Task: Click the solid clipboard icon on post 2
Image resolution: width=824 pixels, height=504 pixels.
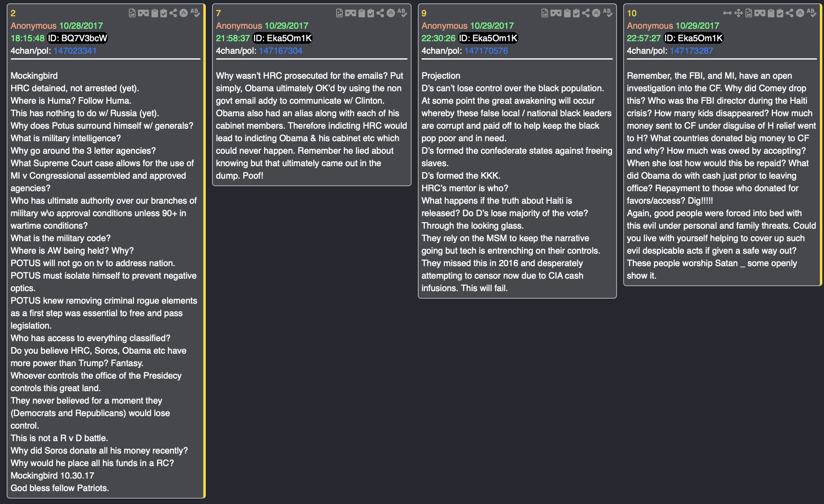Action: click(x=155, y=13)
